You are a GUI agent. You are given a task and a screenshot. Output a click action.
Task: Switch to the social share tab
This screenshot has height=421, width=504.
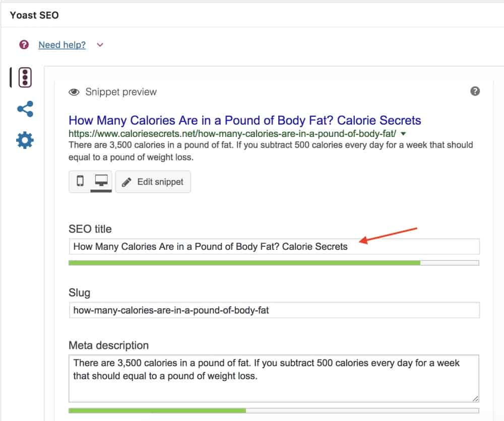[25, 109]
